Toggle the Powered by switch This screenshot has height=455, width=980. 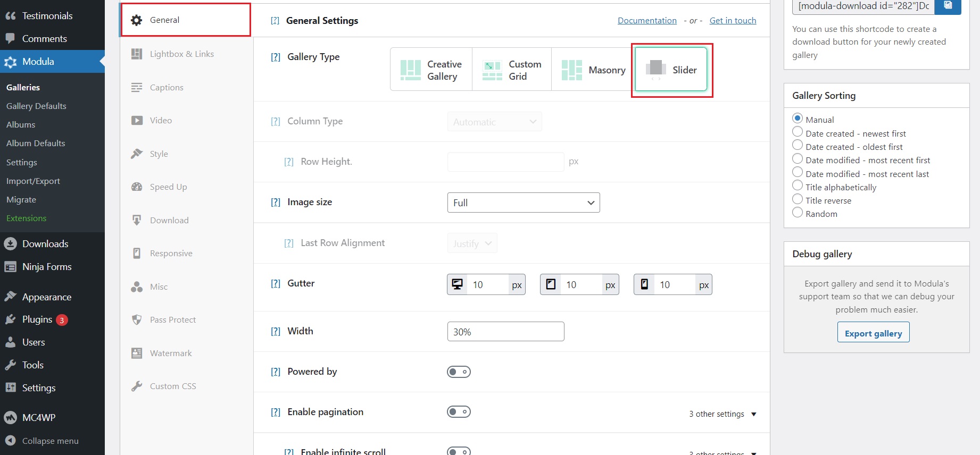459,372
